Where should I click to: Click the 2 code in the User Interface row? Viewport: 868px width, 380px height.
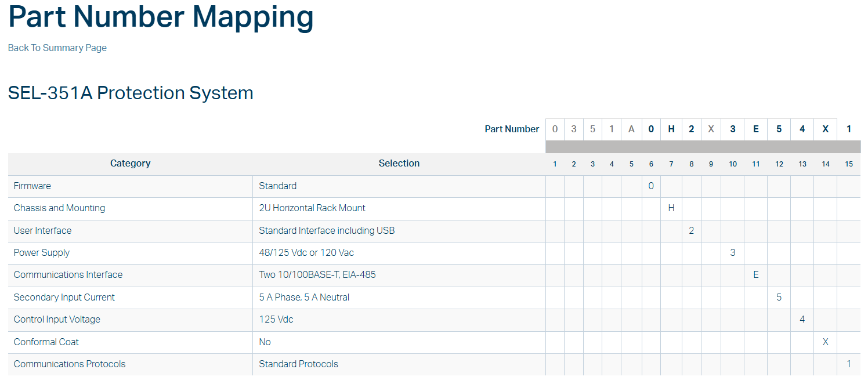tap(692, 231)
